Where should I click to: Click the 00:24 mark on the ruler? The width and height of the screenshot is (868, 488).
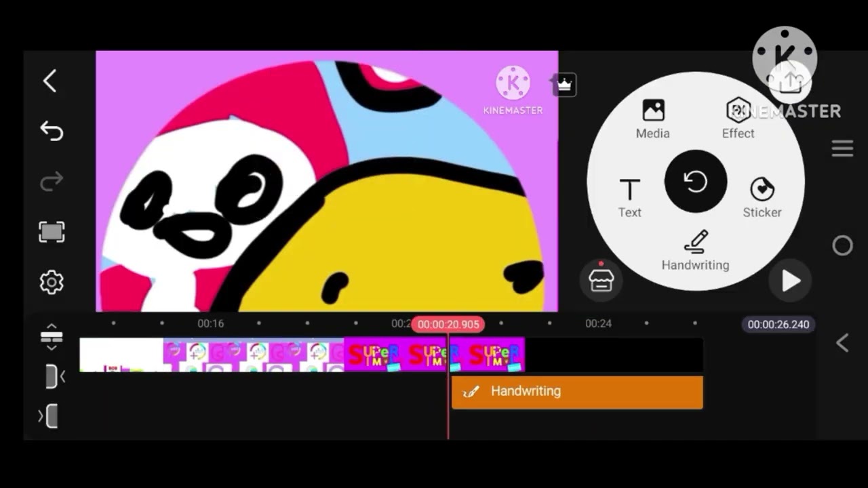(598, 323)
